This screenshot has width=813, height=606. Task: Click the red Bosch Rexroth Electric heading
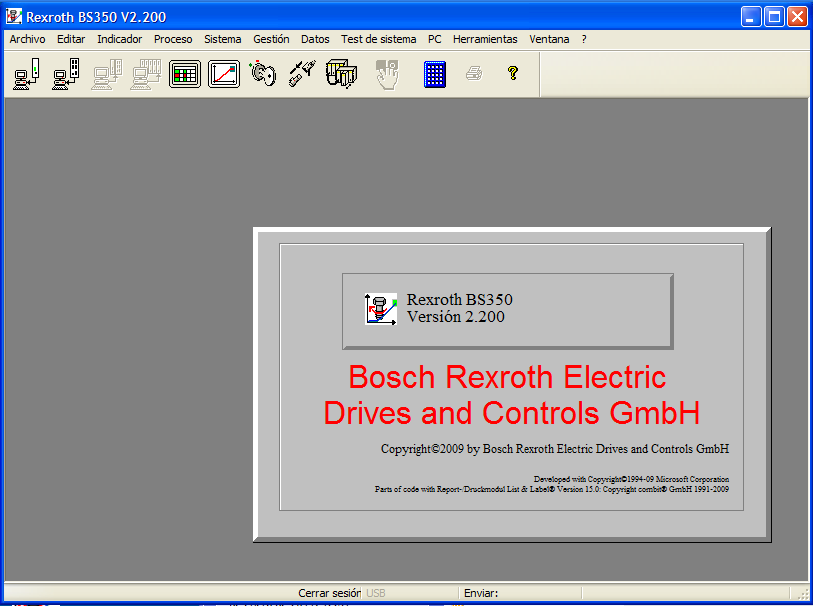click(x=512, y=395)
